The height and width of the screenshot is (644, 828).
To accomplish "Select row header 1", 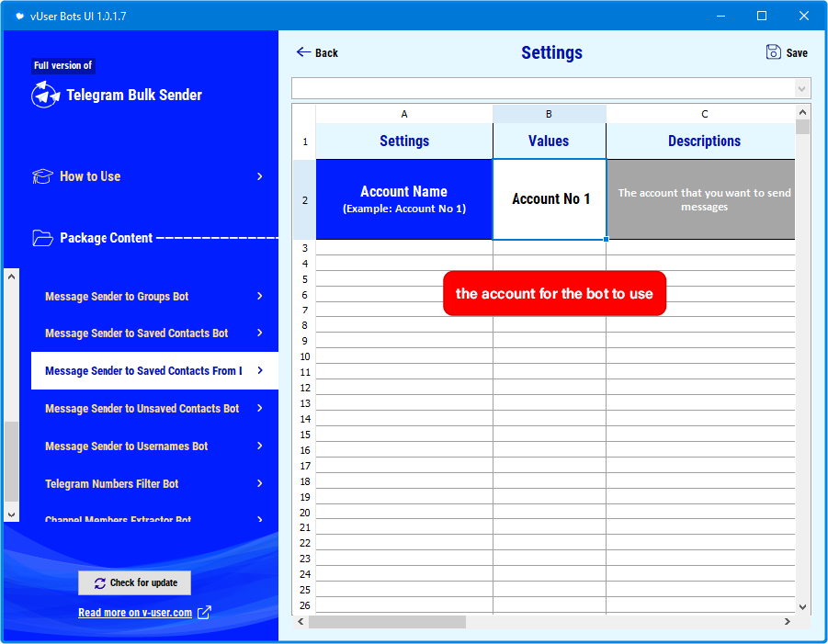I will click(305, 141).
